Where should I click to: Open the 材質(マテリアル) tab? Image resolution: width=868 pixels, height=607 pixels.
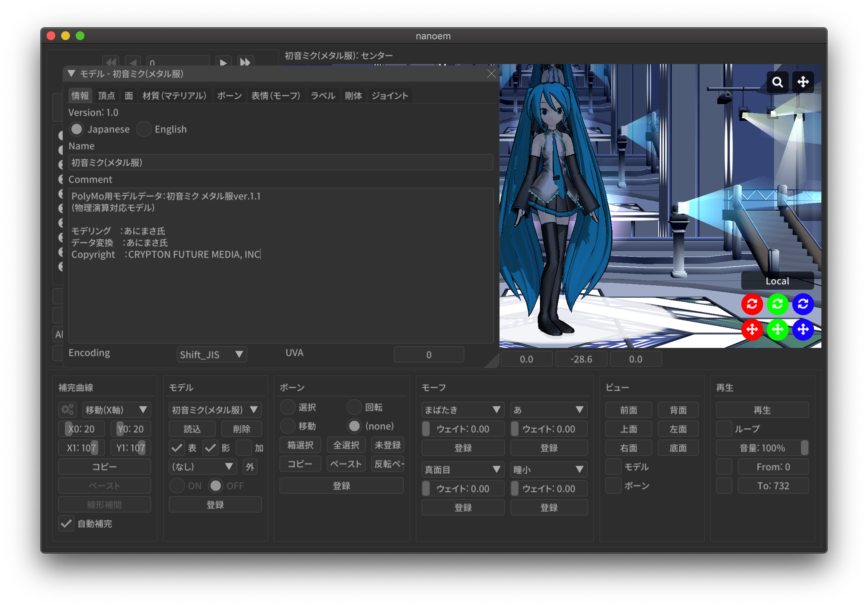(174, 96)
